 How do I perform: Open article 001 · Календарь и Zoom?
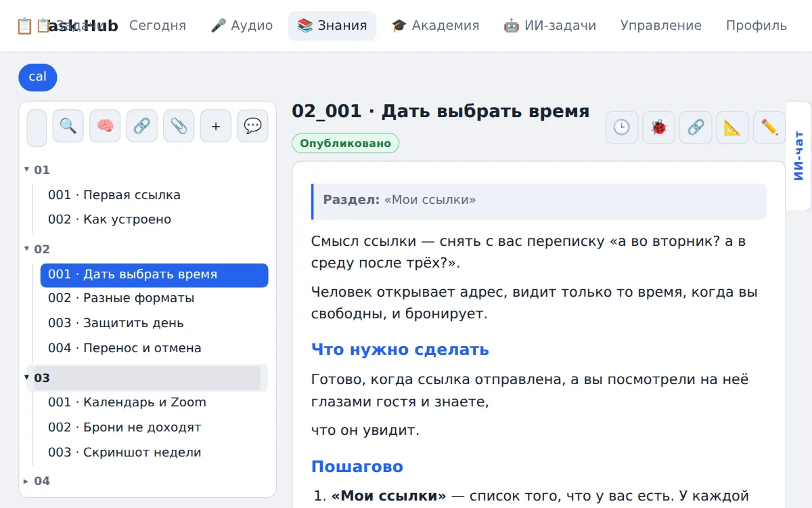[x=154, y=402]
